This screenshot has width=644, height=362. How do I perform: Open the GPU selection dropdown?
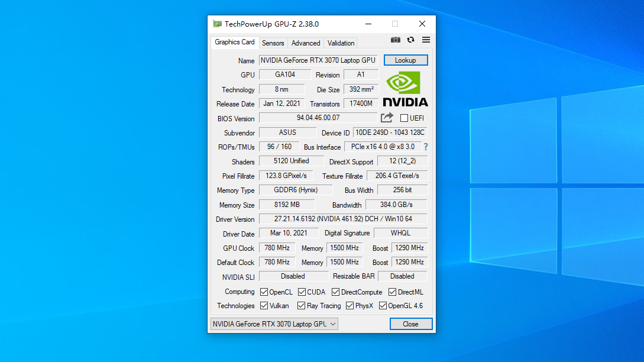click(x=274, y=324)
